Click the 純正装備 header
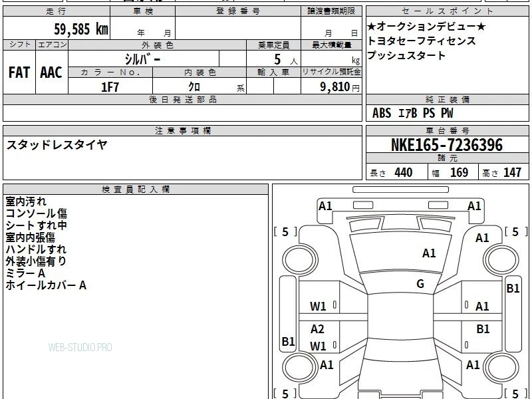The image size is (532, 399). point(447,99)
